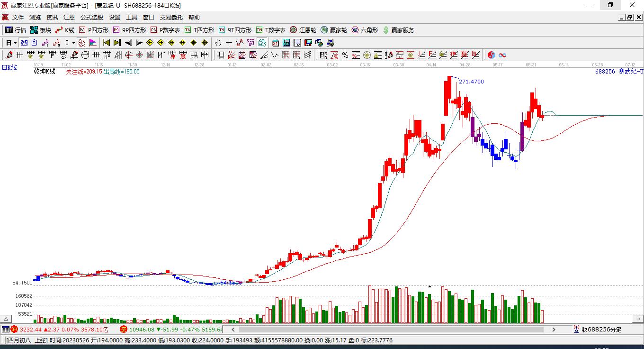
Task: Expand the candlestick style dropdown arrow
Action: (x=73, y=43)
